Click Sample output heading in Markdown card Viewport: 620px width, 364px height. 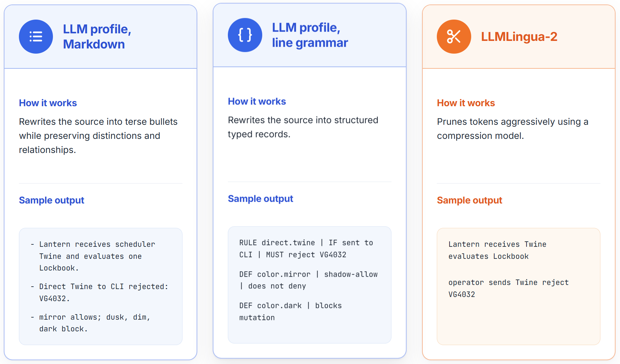point(52,200)
